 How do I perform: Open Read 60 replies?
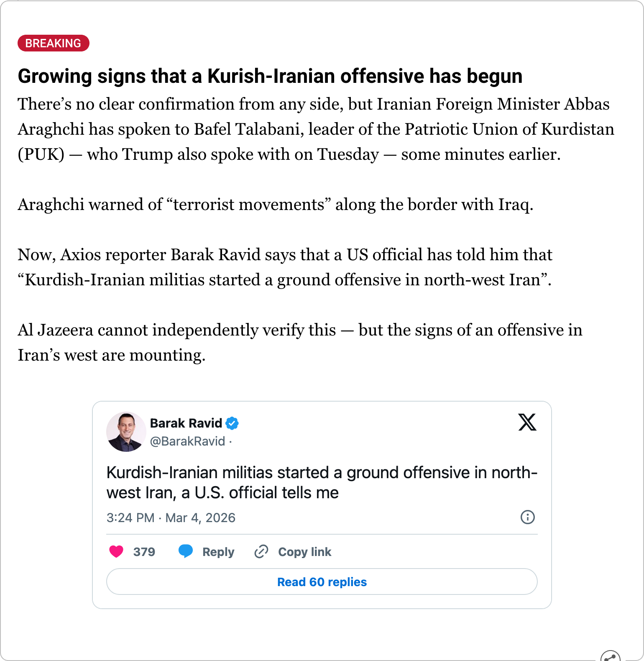(x=322, y=582)
